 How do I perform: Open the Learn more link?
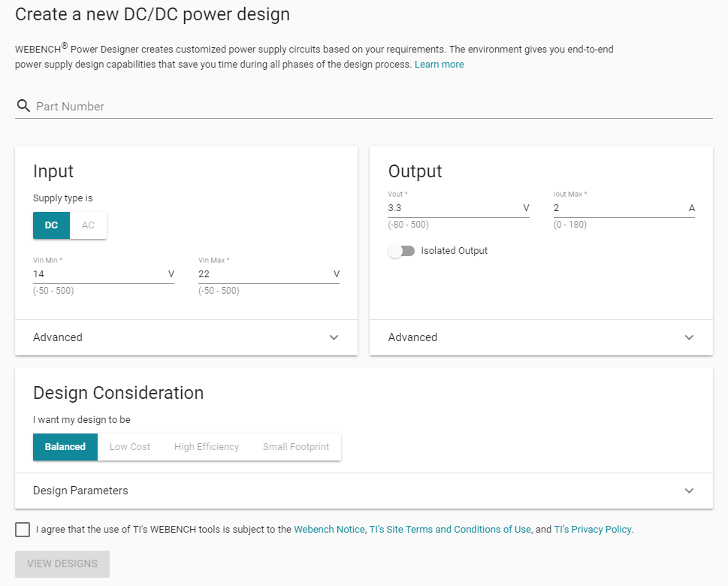click(x=439, y=65)
